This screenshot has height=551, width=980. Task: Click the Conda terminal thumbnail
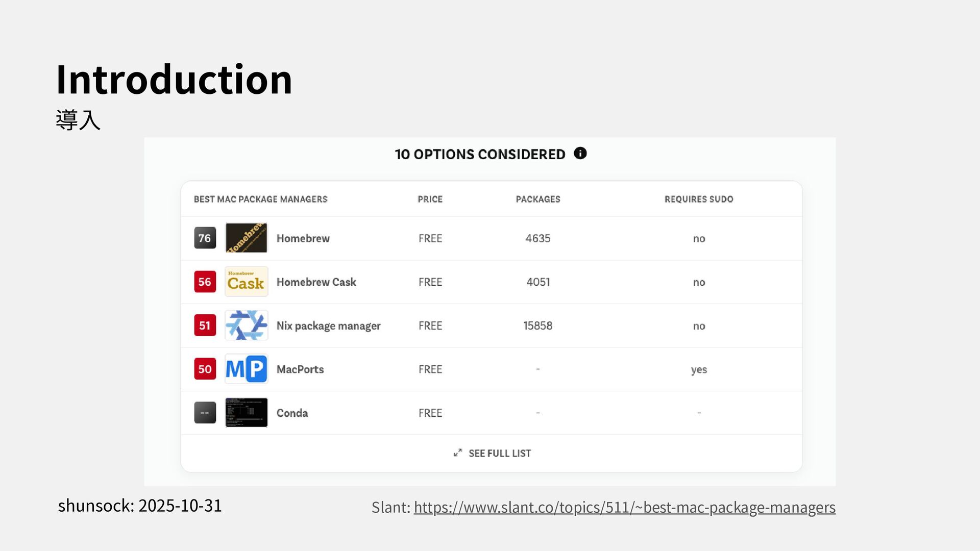tap(246, 412)
